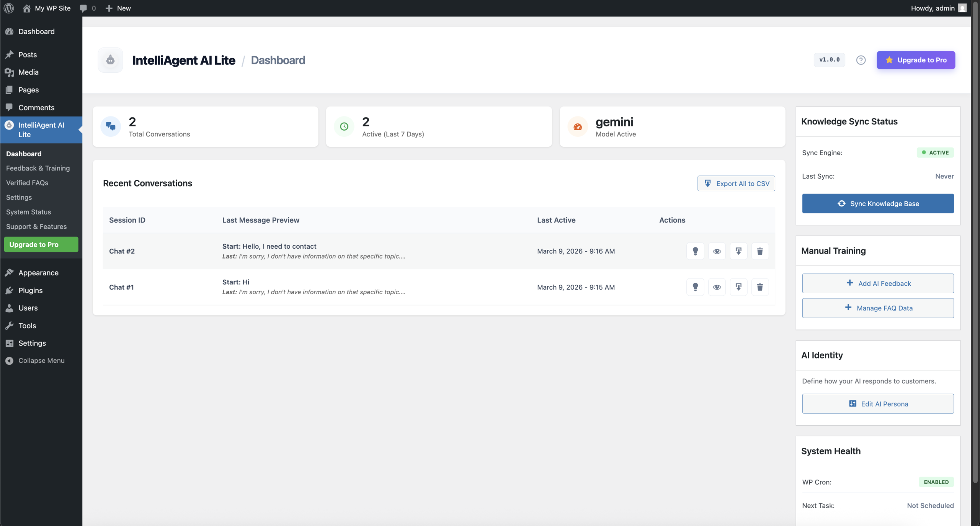Screen dimensions: 980x526
Task: Click the lightbulb feedback icon for Chat #2
Action: coord(695,251)
